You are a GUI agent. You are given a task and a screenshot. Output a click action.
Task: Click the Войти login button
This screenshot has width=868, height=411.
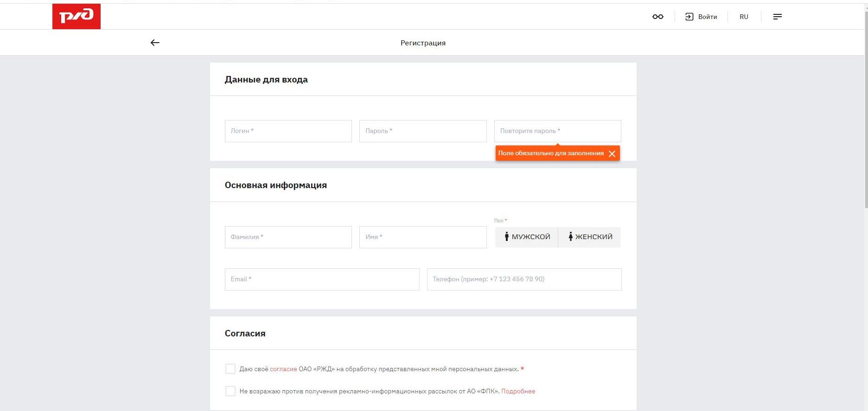tap(701, 17)
